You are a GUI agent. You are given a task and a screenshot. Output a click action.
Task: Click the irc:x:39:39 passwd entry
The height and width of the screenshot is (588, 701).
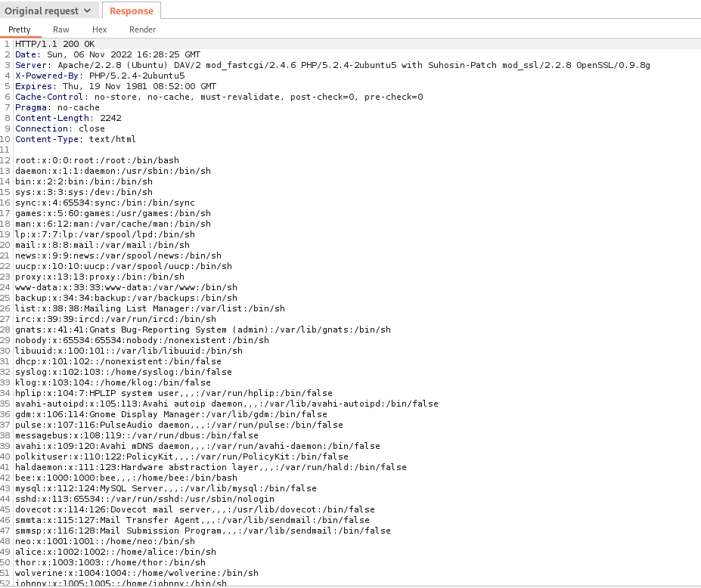tap(116, 319)
